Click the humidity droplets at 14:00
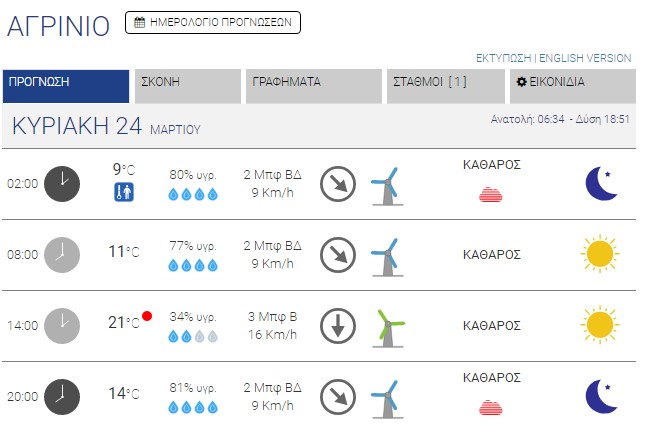This screenshot has width=654, height=432. coord(193,336)
